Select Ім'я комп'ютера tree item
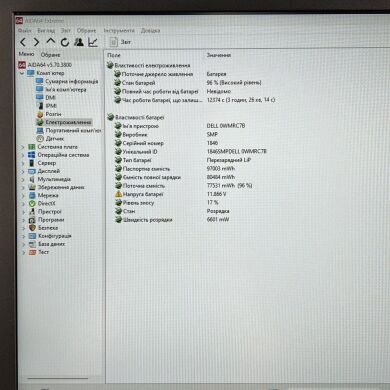The height and width of the screenshot is (390, 390). tap(61, 89)
